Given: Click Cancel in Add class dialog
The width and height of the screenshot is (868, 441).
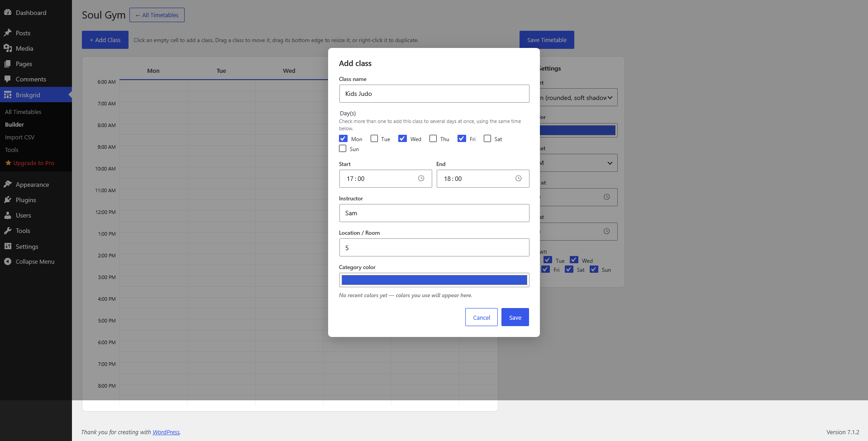Looking at the screenshot, I should click(x=482, y=317).
